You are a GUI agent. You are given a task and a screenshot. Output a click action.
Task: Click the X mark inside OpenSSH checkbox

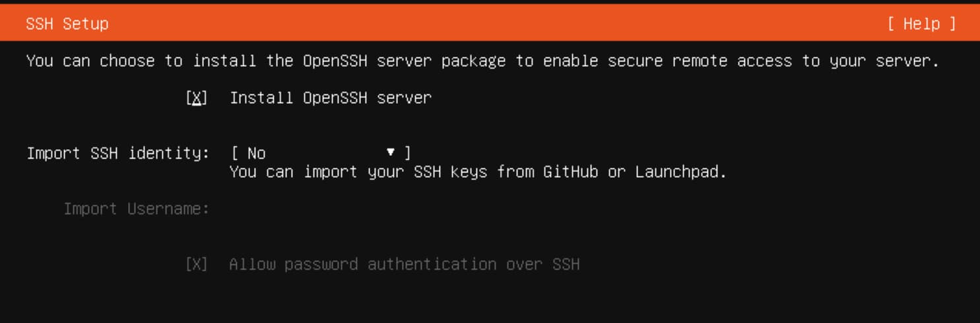[196, 98]
